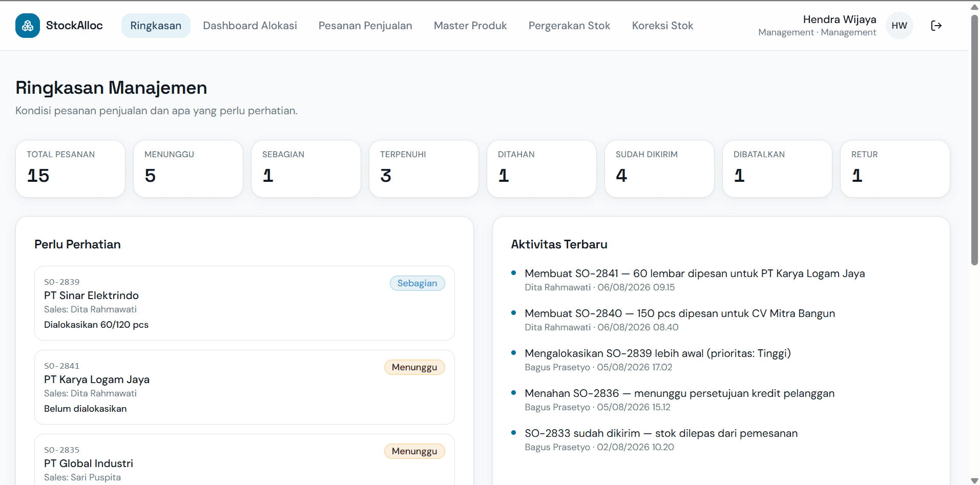Click the logout icon
The image size is (980, 485).
pos(936,26)
